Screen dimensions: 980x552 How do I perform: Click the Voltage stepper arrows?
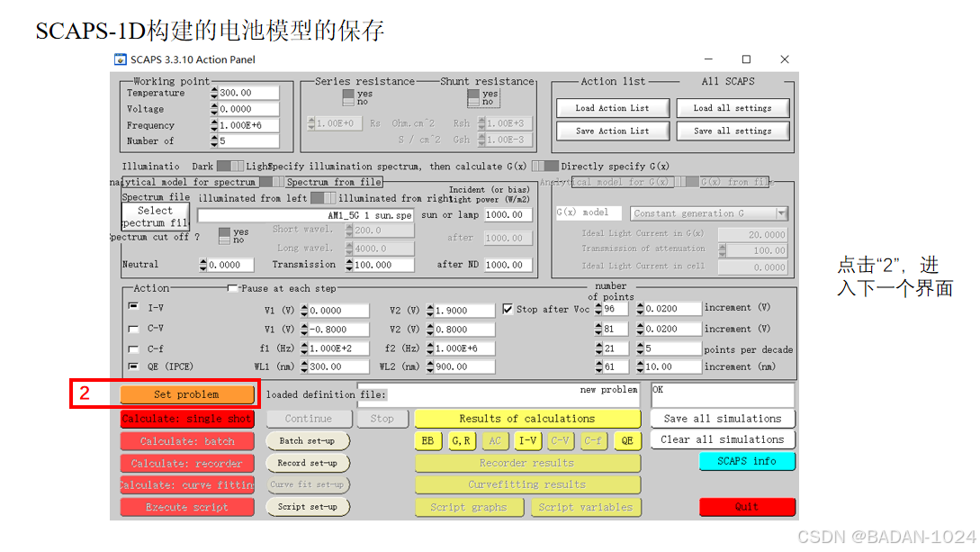pos(214,109)
